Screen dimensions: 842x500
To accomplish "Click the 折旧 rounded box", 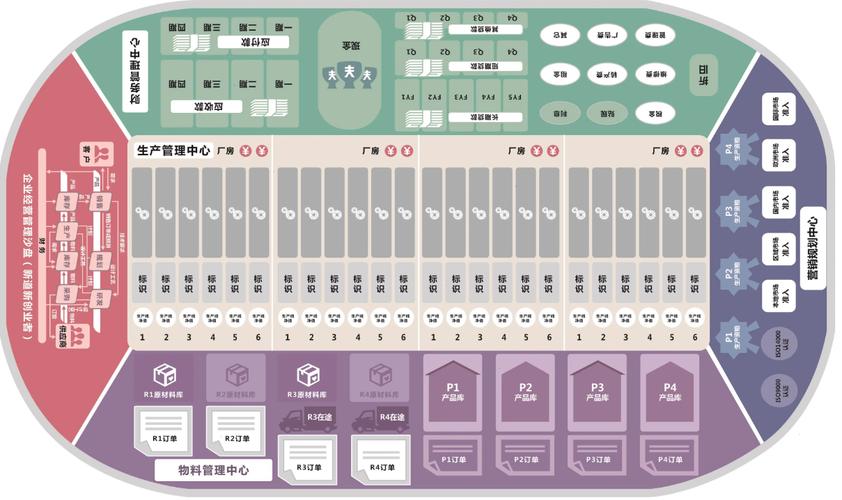I will [703, 75].
